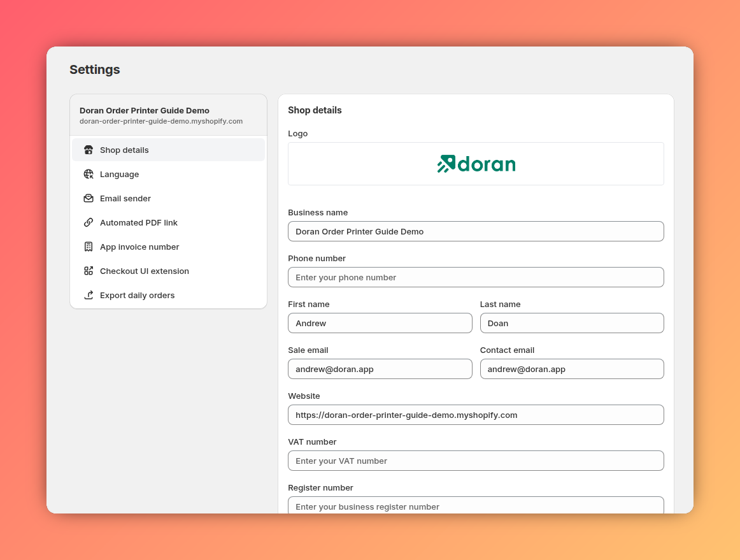Click the Shop details storefront icon
740x560 pixels.
click(89, 150)
